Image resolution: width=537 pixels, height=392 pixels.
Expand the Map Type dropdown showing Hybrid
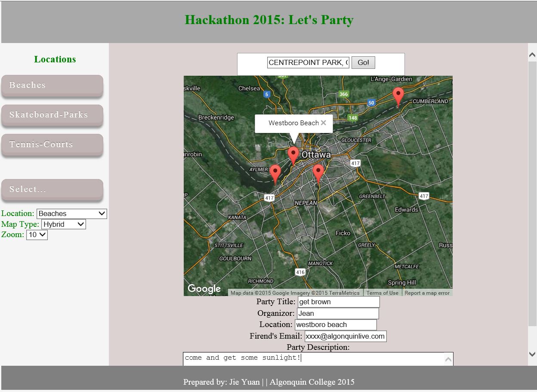tap(64, 224)
